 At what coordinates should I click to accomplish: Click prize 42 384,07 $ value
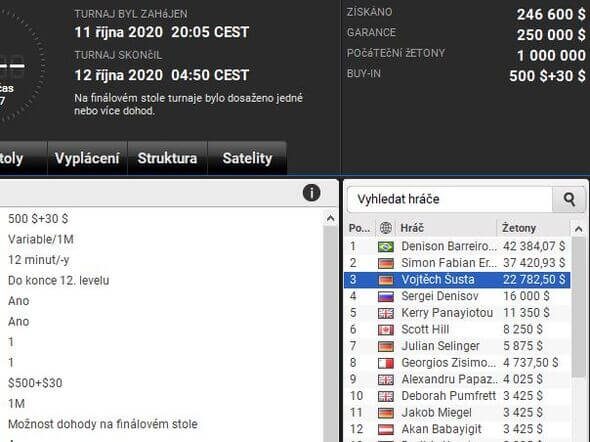point(534,246)
